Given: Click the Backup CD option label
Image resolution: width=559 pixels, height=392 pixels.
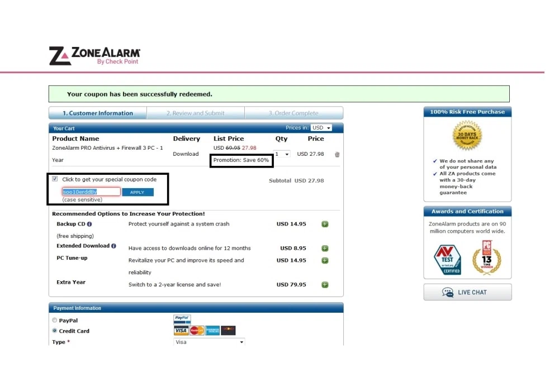Looking at the screenshot, I should coord(71,224).
